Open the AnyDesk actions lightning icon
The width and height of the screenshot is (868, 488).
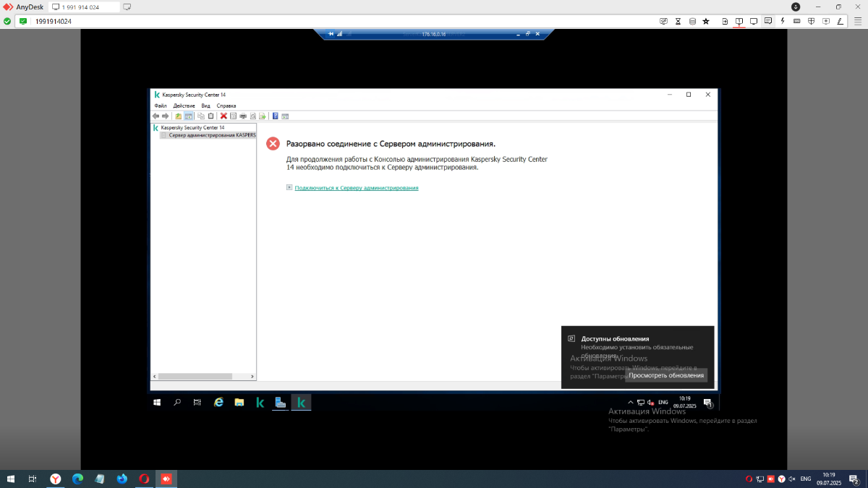tap(783, 22)
